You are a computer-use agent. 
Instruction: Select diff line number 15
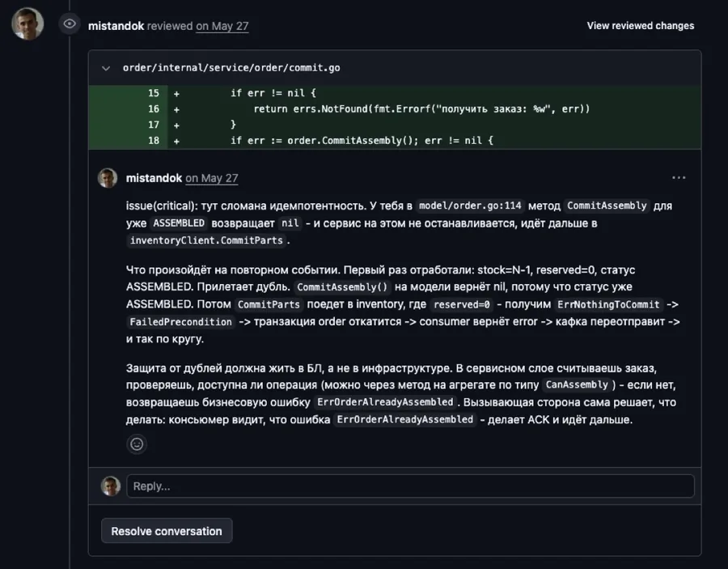tap(154, 93)
